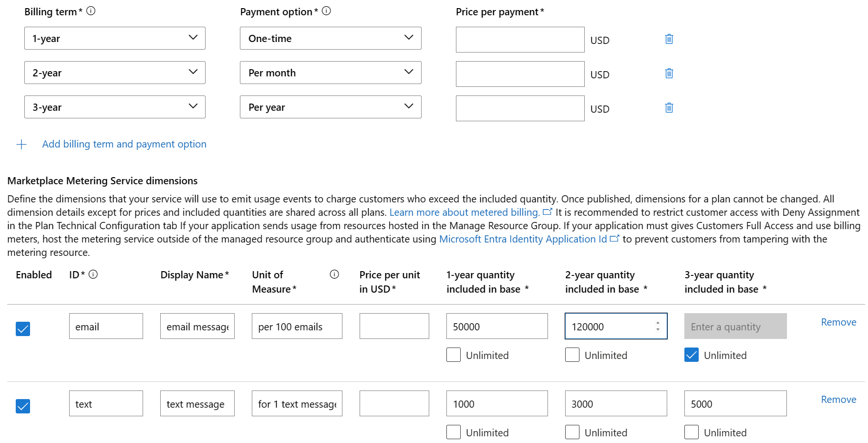Viewport: 868px width, 443px height.
Task: Open the 1-year billing term dropdown
Action: [115, 39]
